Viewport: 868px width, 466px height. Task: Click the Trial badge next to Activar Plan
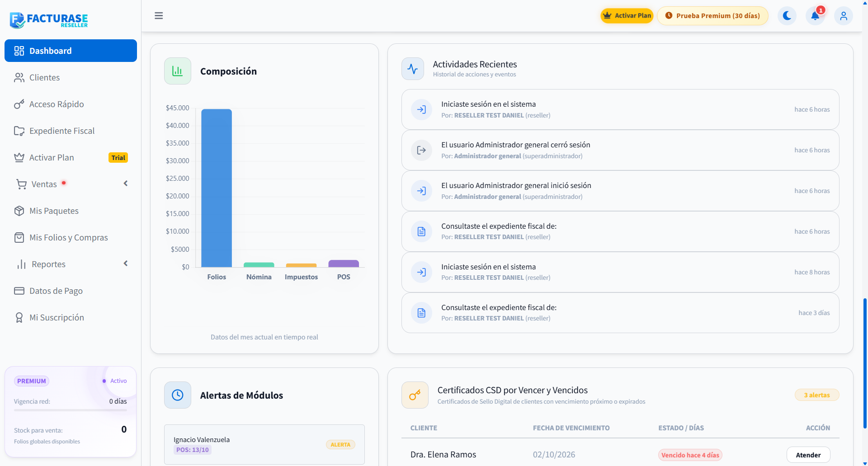click(x=118, y=158)
